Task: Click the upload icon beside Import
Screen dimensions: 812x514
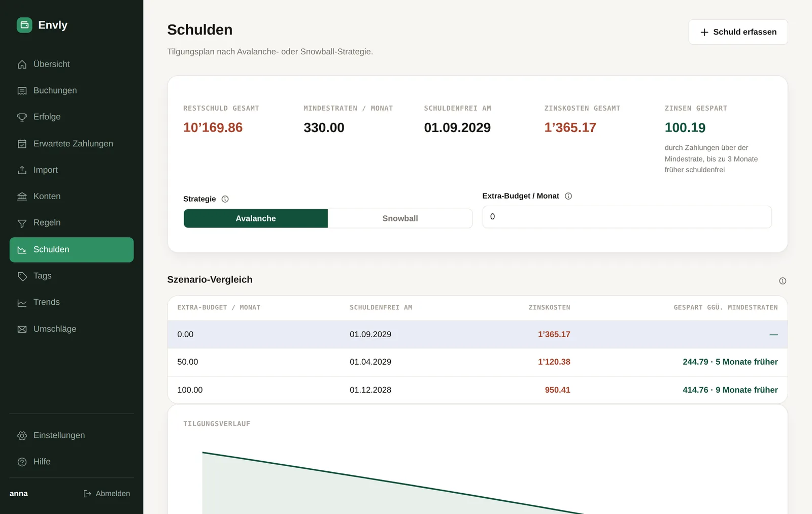Action: pyautogui.click(x=22, y=170)
